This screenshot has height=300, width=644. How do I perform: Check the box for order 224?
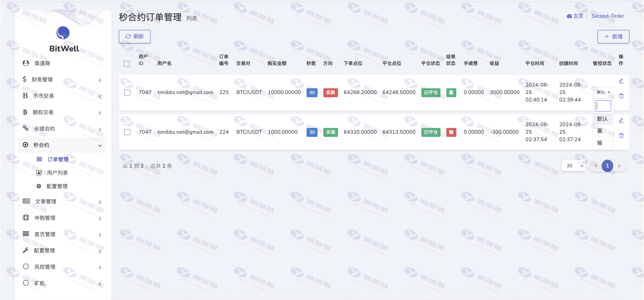pos(127,132)
